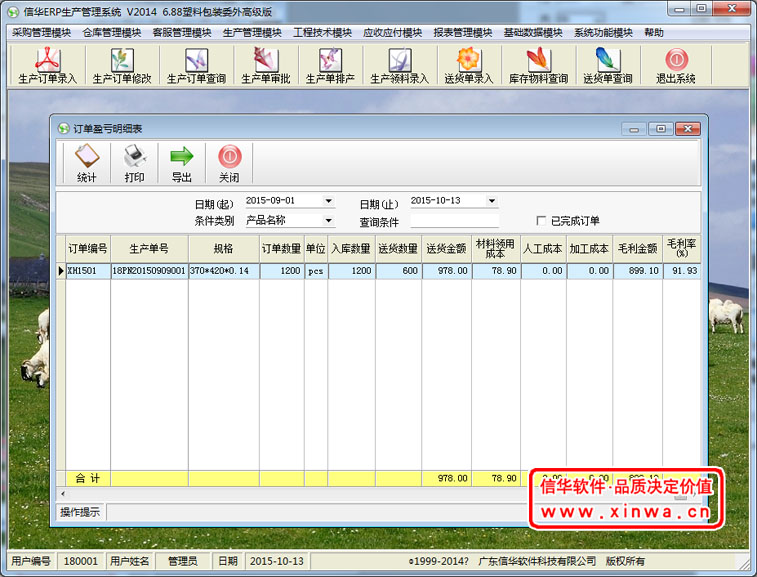This screenshot has height=577, width=757.
Task: Click the 操作提示 label
Action: (x=80, y=512)
